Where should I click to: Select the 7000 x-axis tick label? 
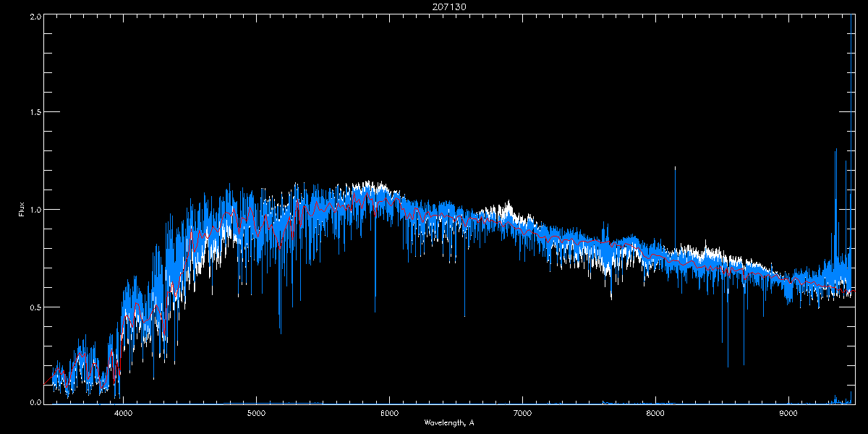tap(522, 413)
